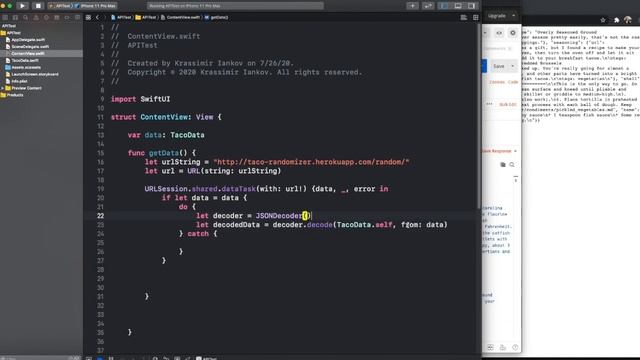The image size is (640, 360).
Task: Open LaunchScreen.storyboard in navigator
Action: (x=32, y=74)
